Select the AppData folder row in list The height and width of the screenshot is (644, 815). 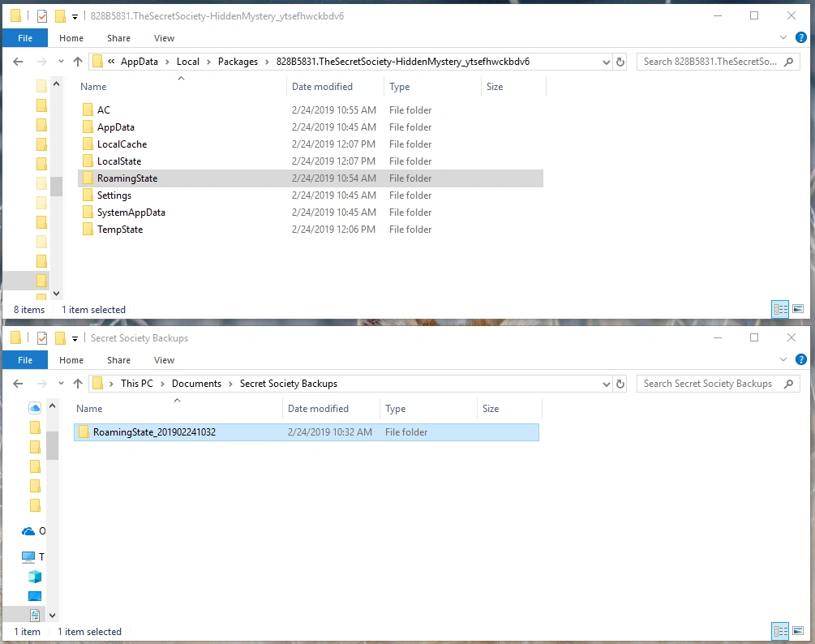click(x=311, y=127)
